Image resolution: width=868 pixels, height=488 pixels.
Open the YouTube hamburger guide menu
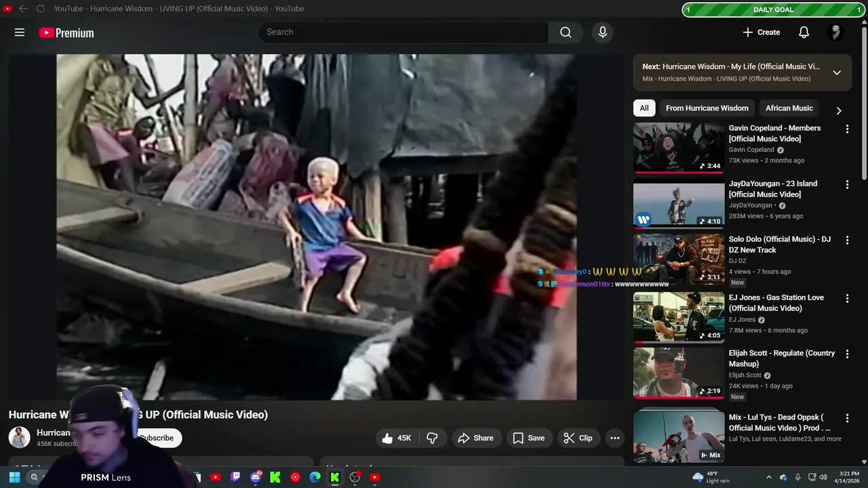[20, 33]
